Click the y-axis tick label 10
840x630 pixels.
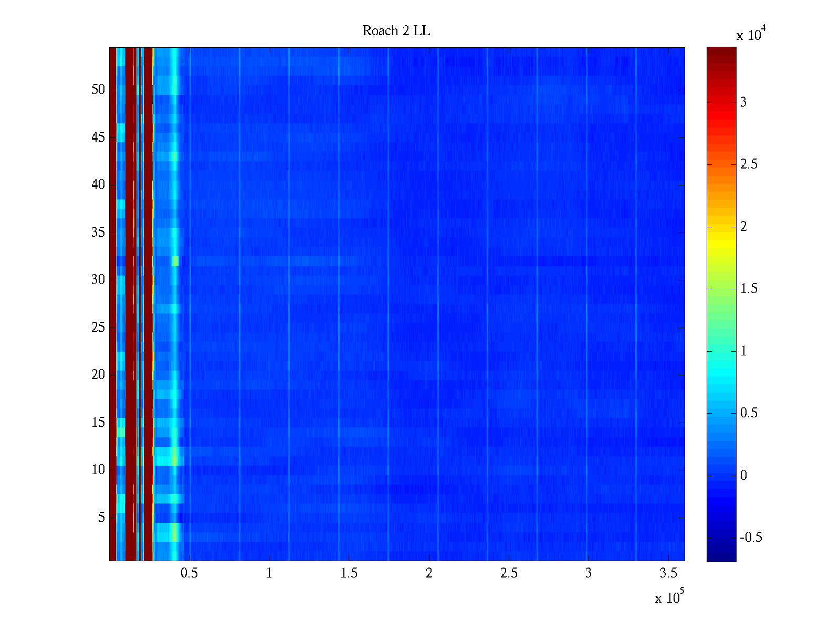click(98, 470)
